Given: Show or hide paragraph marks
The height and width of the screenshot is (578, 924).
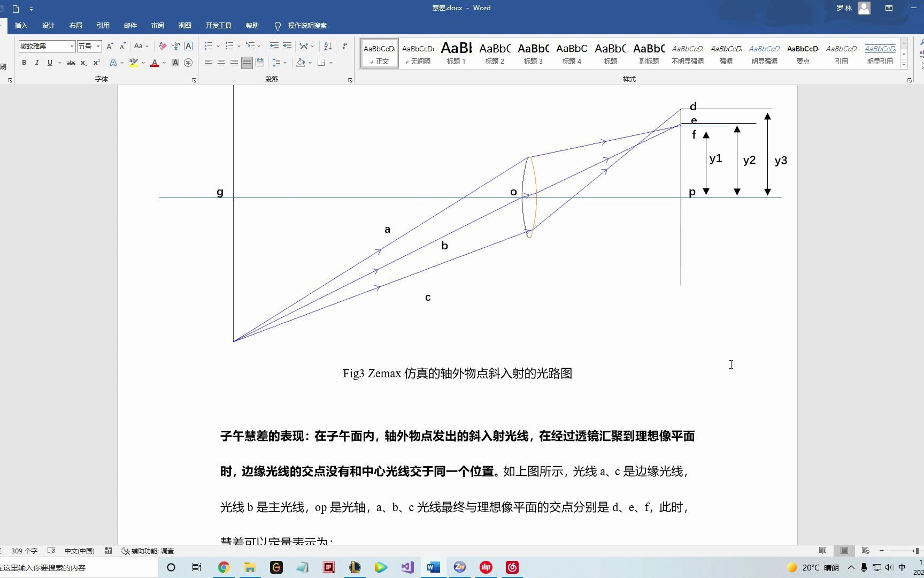Looking at the screenshot, I should 344,46.
